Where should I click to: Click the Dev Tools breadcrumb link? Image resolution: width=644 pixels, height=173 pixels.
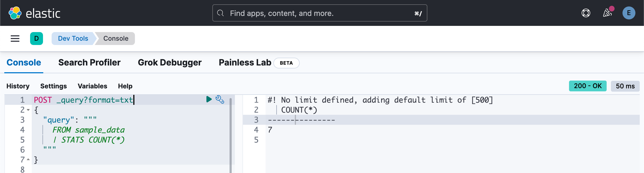(73, 39)
